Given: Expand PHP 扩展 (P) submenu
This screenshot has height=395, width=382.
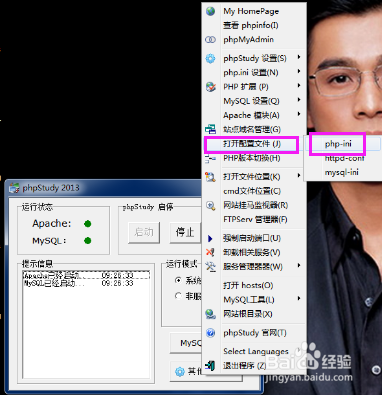Looking at the screenshot, I should (255, 87).
